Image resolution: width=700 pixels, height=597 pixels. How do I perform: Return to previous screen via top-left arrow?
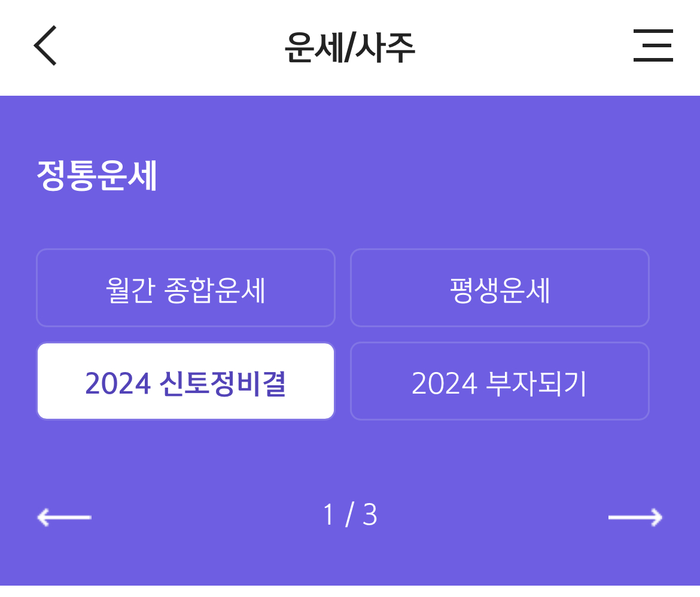[x=45, y=45]
